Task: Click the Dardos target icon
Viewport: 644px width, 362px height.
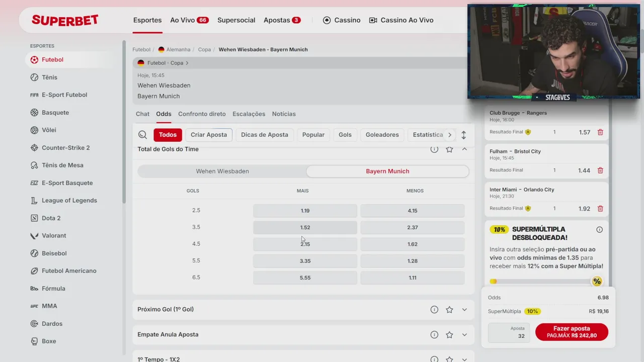Action: [34, 324]
